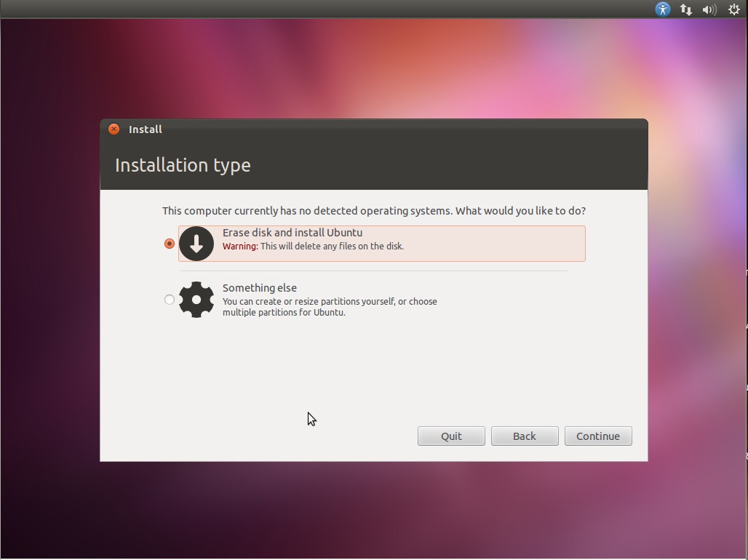Click the "no detected operating systems" prompt text
Screen dimensions: 748x560
[x=374, y=211]
